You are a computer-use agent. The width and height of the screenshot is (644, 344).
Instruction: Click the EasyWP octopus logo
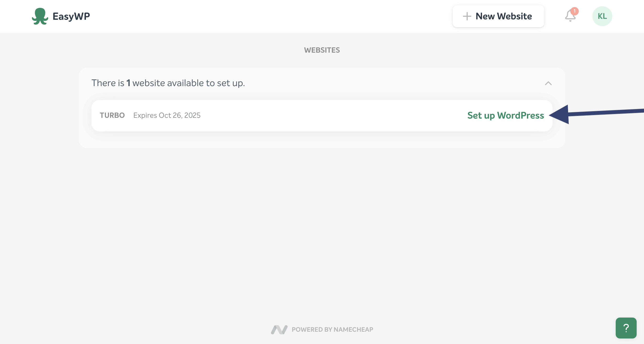tap(40, 16)
